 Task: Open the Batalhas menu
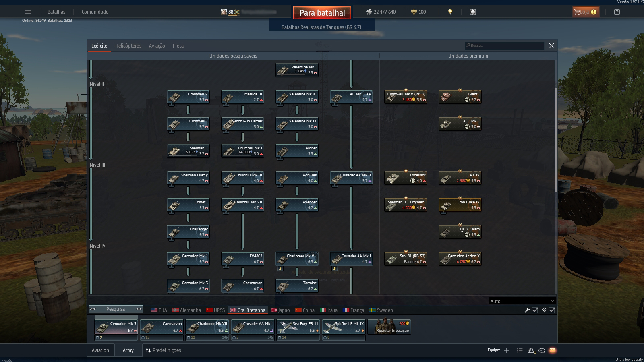click(x=56, y=12)
